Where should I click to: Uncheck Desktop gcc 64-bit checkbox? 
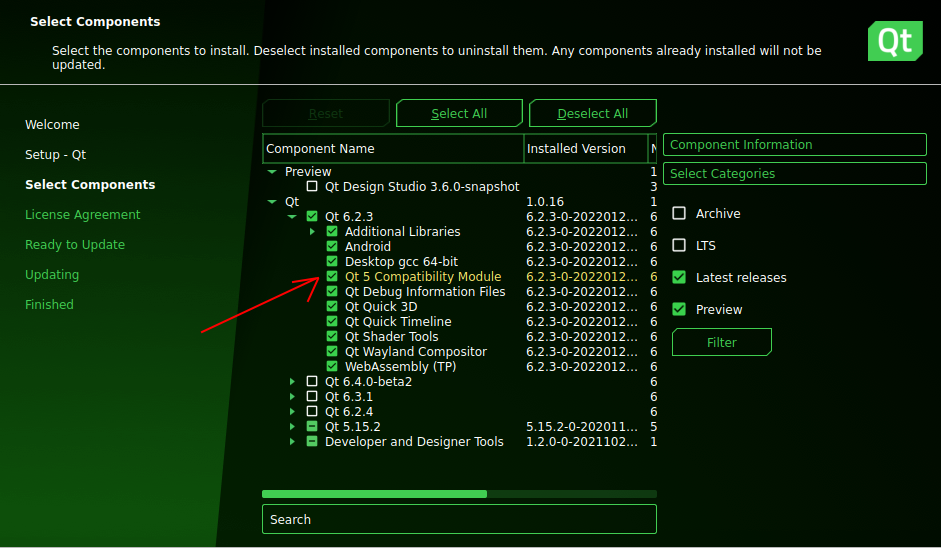(332, 261)
